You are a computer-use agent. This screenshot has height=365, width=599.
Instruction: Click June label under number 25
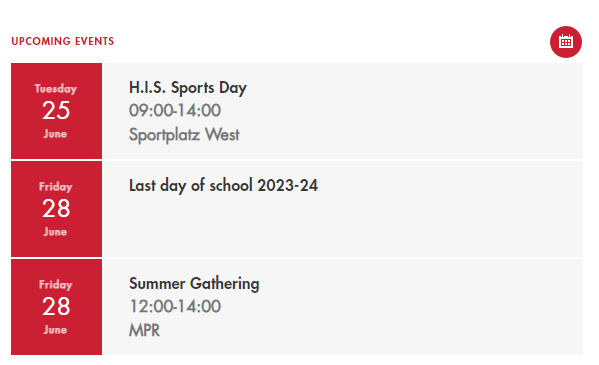pos(55,134)
